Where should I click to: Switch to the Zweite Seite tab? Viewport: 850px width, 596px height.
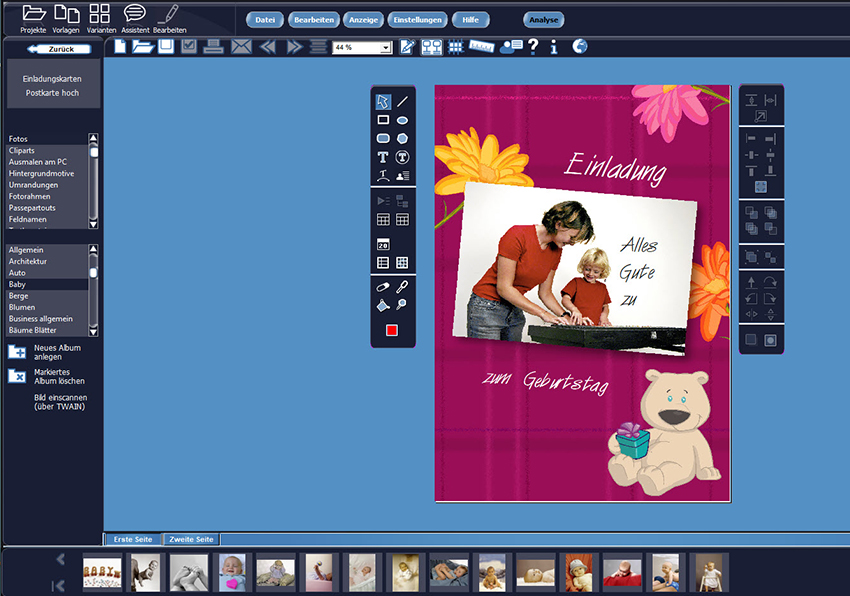coord(191,539)
